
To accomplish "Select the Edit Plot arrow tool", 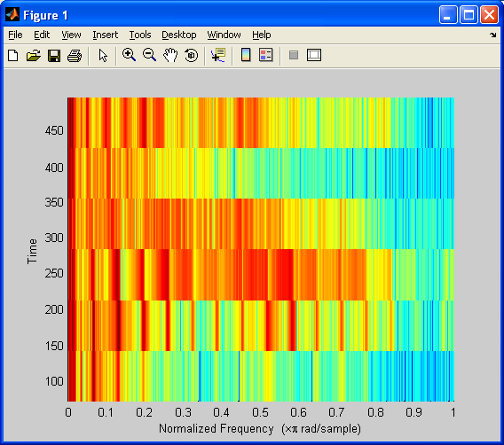I will coord(103,56).
